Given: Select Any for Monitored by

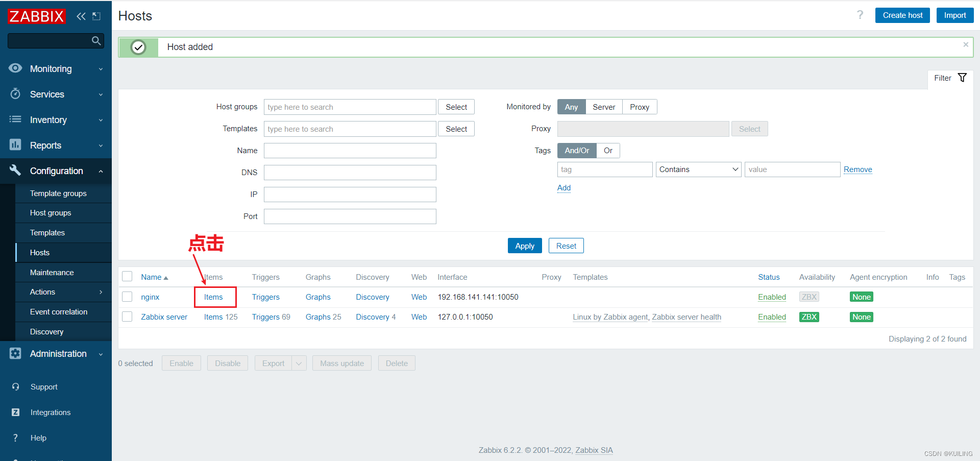Looking at the screenshot, I should pos(571,107).
